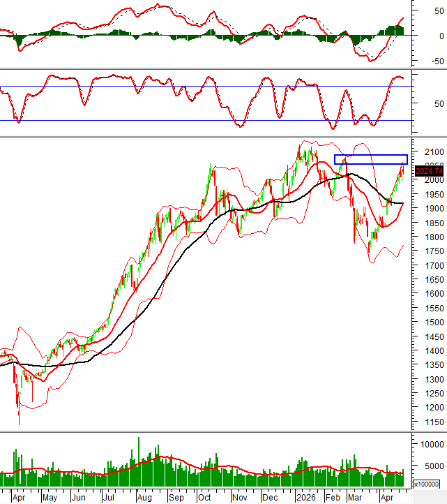
Task: Select the 1500 price level label
Action: click(425, 337)
